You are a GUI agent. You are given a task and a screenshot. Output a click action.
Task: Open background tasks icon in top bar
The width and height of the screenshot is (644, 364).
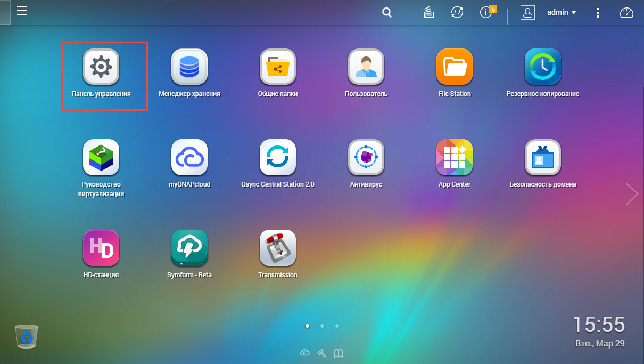[x=430, y=12]
